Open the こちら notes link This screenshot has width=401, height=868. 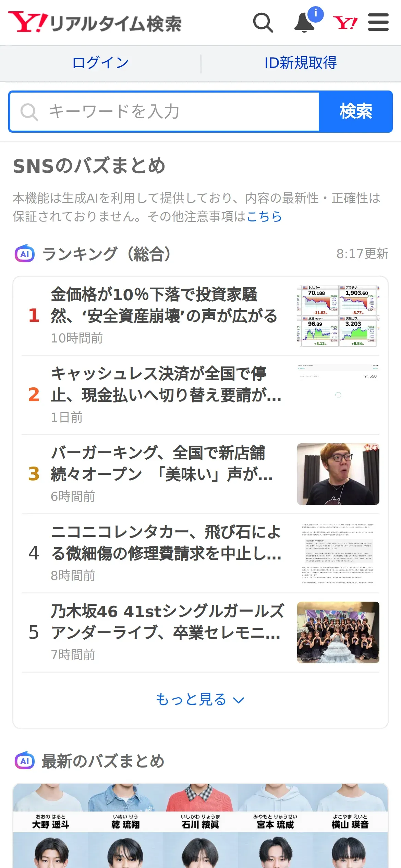click(x=264, y=216)
